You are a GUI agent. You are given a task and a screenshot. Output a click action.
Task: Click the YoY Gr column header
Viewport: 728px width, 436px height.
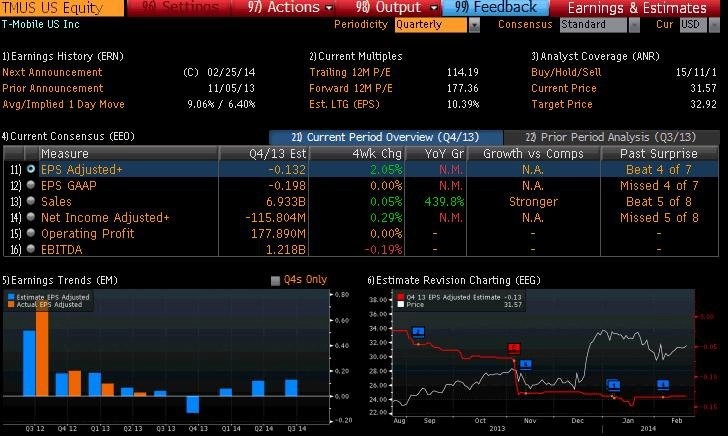tap(436, 153)
